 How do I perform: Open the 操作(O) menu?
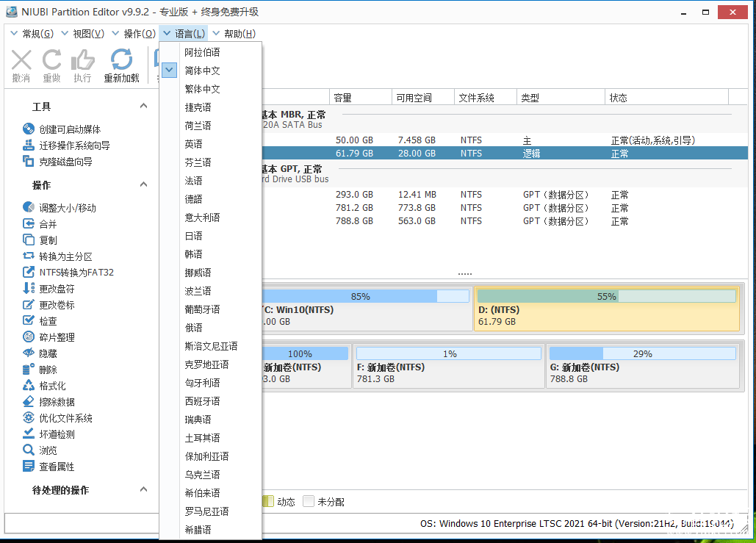tap(134, 34)
